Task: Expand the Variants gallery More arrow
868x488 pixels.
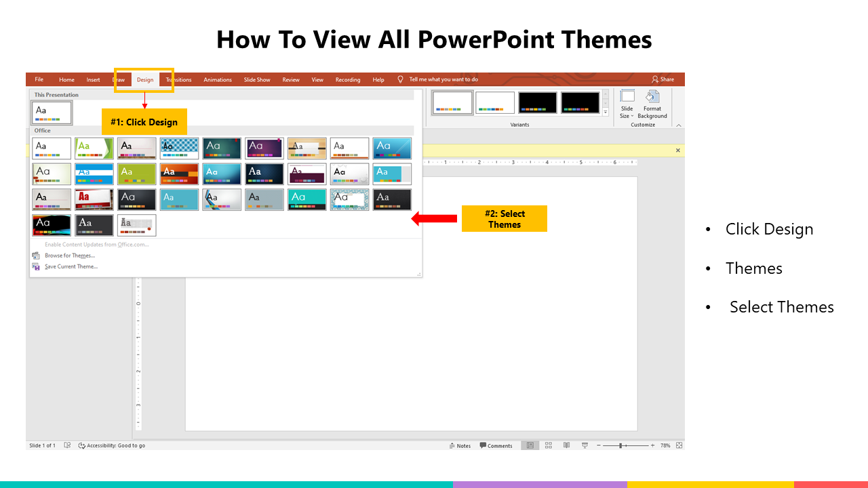Action: 606,113
